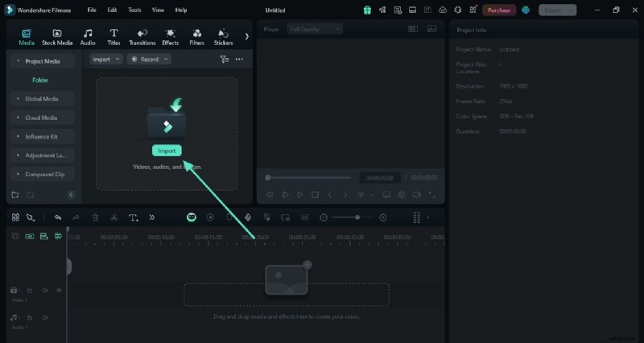This screenshot has height=343, width=644.
Task: Open the globe account icon
Action: (526, 10)
